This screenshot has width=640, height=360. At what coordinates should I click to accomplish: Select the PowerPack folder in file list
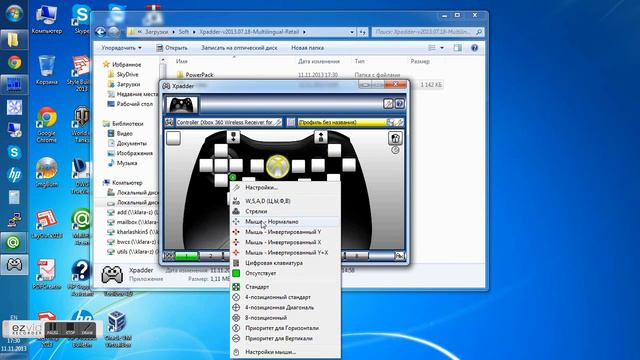coord(199,75)
